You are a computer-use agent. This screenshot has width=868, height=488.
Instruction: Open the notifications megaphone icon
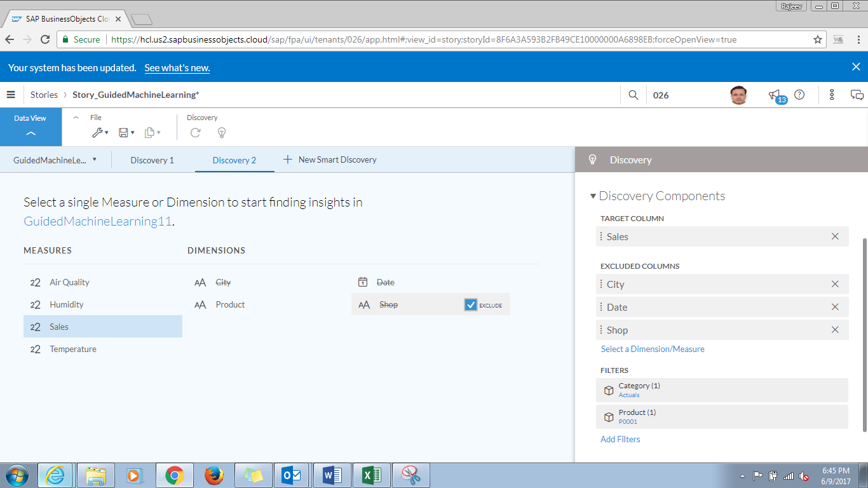[x=775, y=95]
